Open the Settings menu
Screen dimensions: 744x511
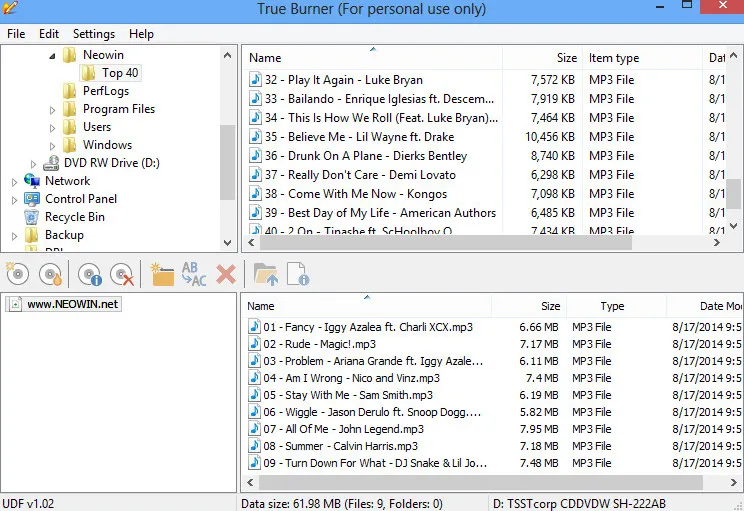point(94,34)
